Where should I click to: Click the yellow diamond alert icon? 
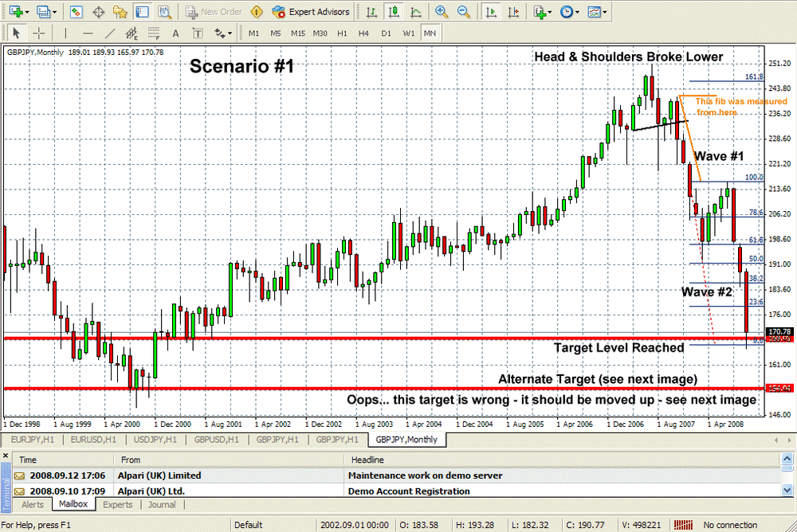pos(257,12)
